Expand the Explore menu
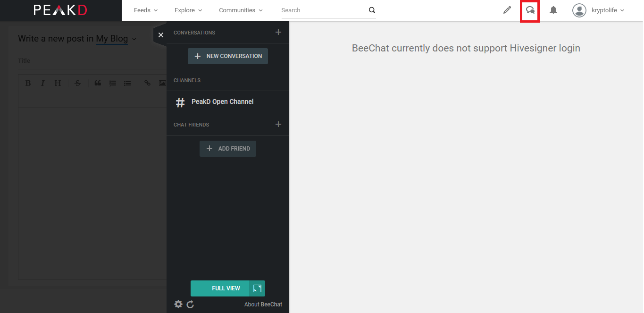This screenshot has width=644, height=313. click(188, 10)
